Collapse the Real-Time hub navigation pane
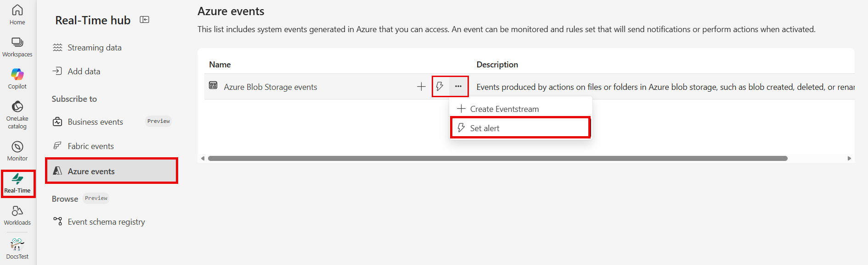Screen dimensions: 868x265 click(x=145, y=20)
